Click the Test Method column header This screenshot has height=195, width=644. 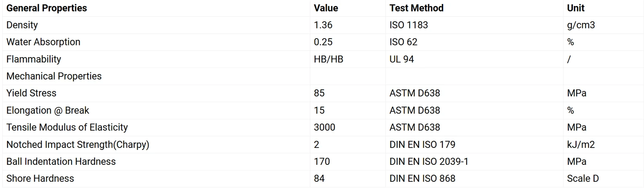(x=417, y=8)
